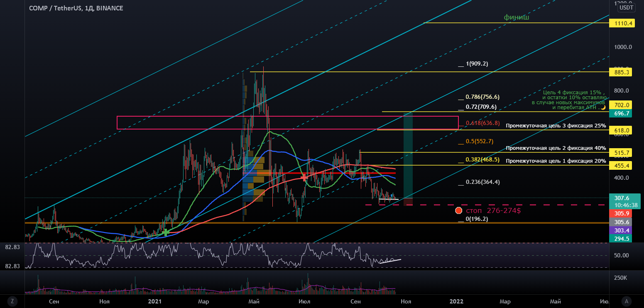Select the green Цель 4 фиксация 15% note

pyautogui.click(x=568, y=100)
